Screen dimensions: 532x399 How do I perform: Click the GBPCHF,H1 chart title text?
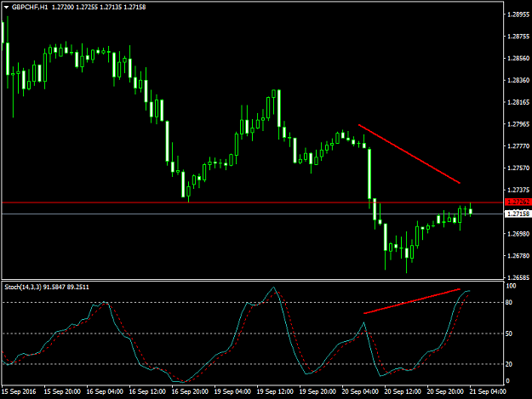[x=30, y=7]
